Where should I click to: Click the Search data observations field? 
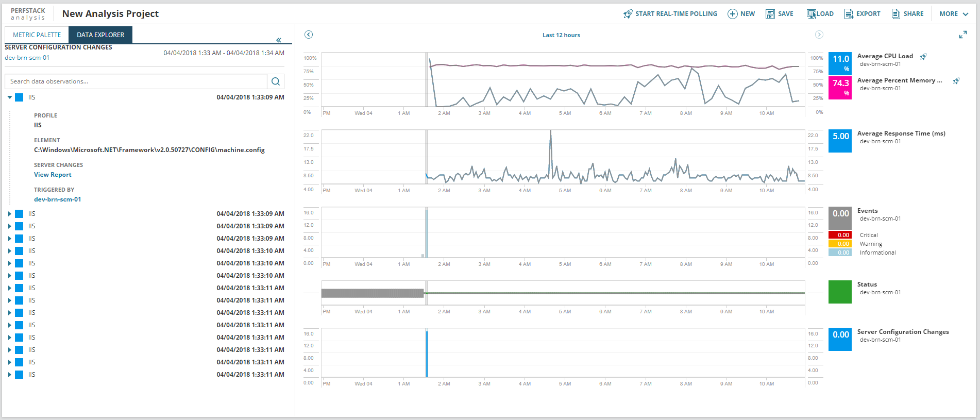pyautogui.click(x=137, y=81)
